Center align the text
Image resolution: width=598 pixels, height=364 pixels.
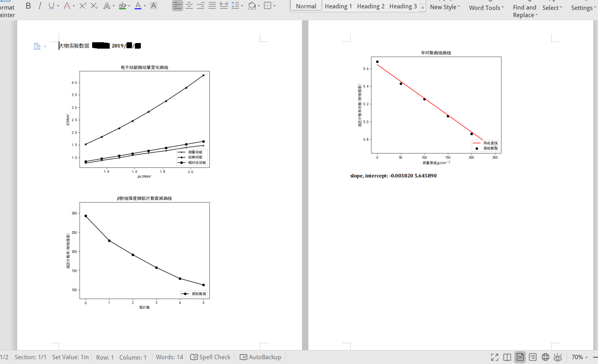189,6
